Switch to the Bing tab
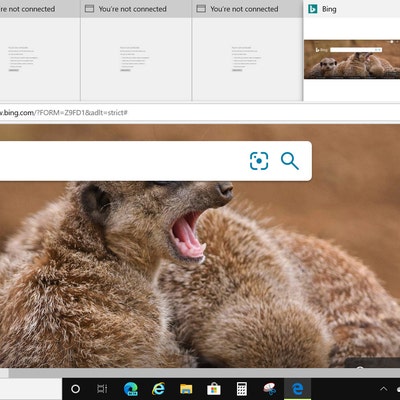The image size is (400, 400). [x=352, y=9]
